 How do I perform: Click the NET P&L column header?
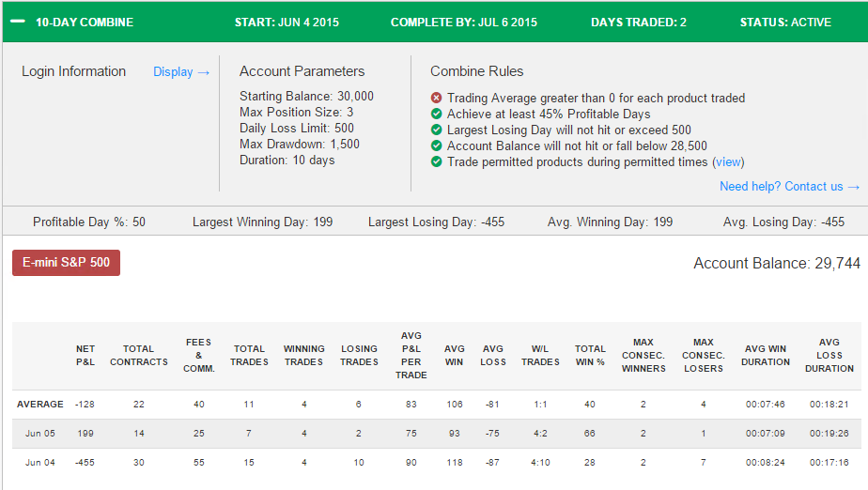[x=85, y=355]
